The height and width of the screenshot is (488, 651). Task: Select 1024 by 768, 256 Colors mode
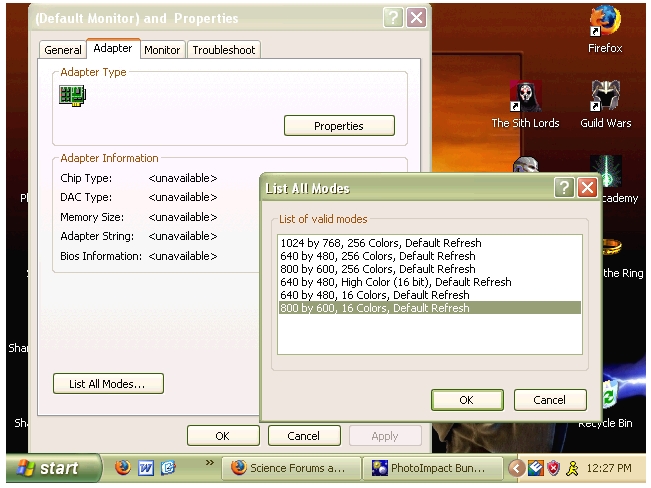click(381, 243)
